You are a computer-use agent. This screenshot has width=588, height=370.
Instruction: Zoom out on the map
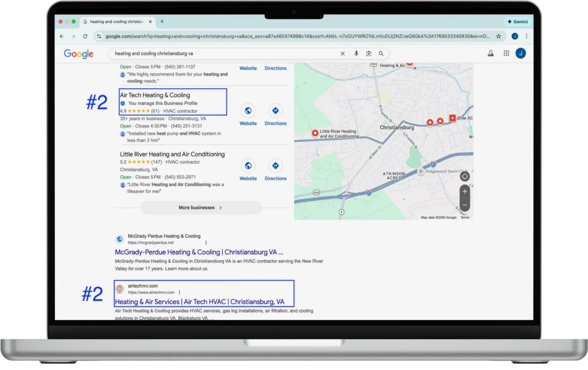(x=465, y=205)
